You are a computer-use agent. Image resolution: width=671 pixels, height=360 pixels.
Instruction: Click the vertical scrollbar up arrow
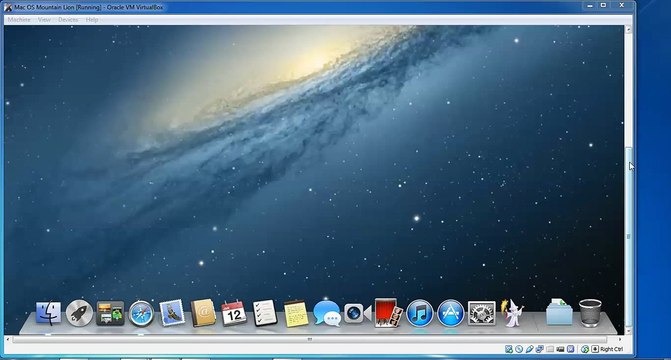pyautogui.click(x=628, y=29)
